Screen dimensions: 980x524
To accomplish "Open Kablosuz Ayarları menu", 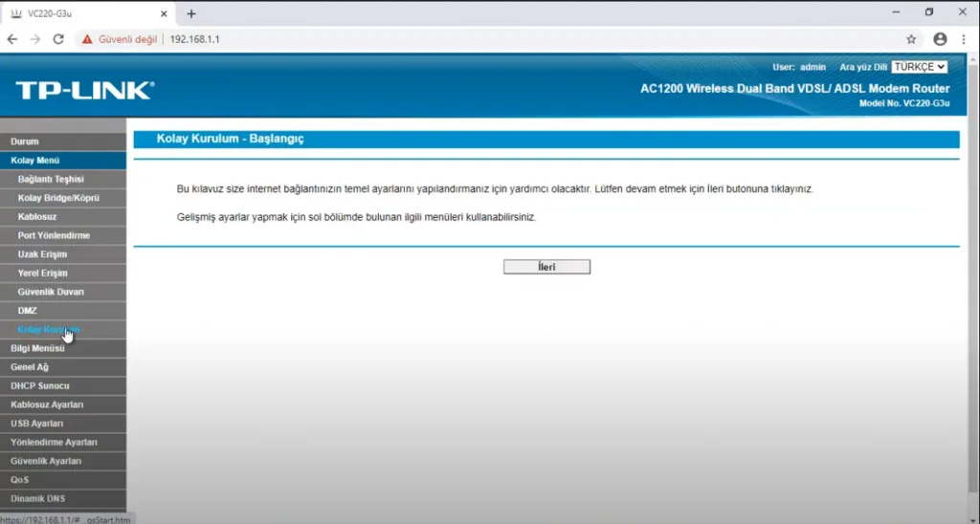I will (x=63, y=404).
